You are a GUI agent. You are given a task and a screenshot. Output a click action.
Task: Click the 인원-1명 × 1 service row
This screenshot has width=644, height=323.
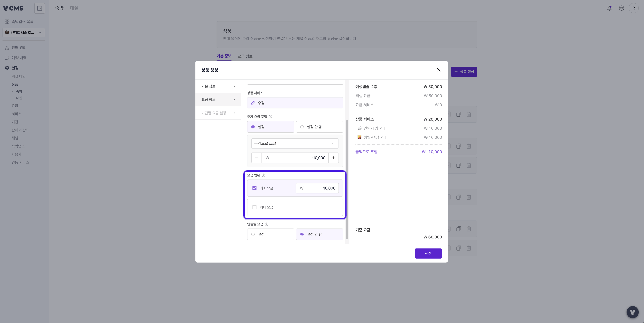(399, 128)
